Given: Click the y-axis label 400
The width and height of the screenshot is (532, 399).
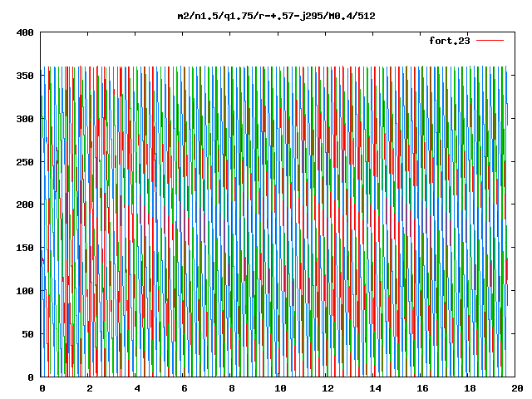Looking at the screenshot, I should [x=25, y=33].
